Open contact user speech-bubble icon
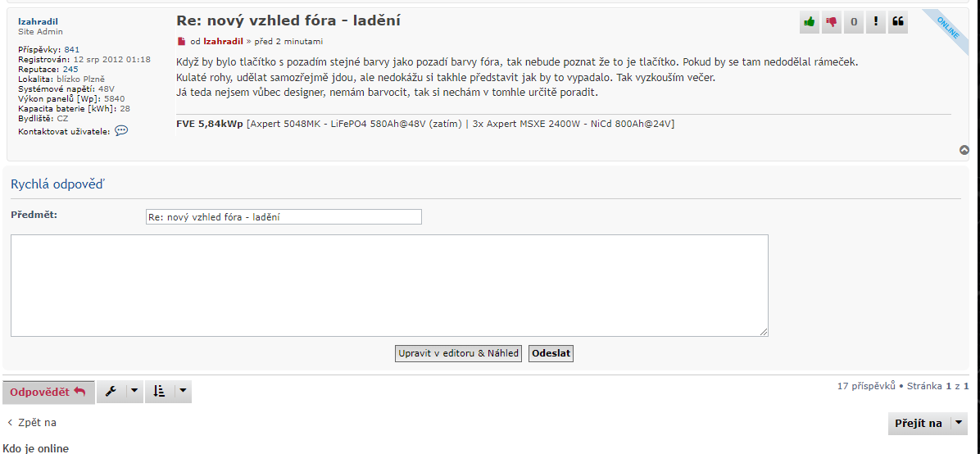This screenshot has width=980, height=454. coord(121,130)
